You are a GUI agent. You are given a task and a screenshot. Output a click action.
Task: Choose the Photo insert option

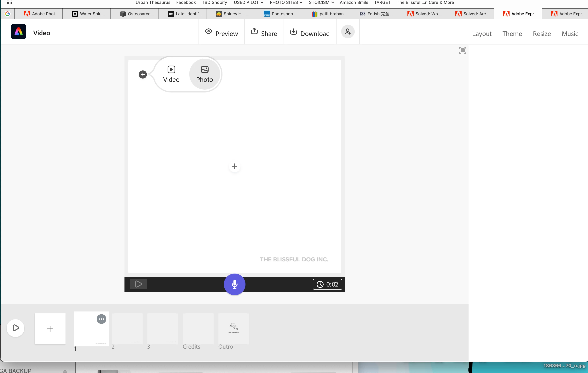coord(205,74)
